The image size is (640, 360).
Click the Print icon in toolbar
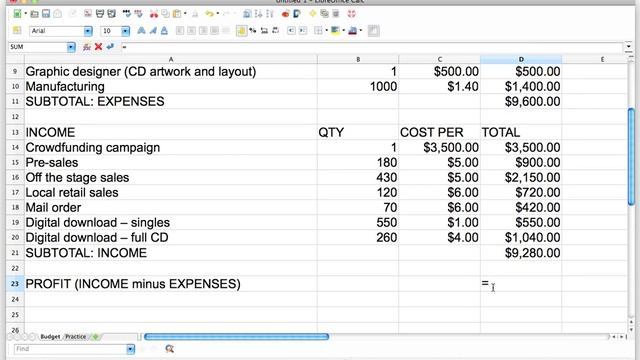(x=100, y=14)
